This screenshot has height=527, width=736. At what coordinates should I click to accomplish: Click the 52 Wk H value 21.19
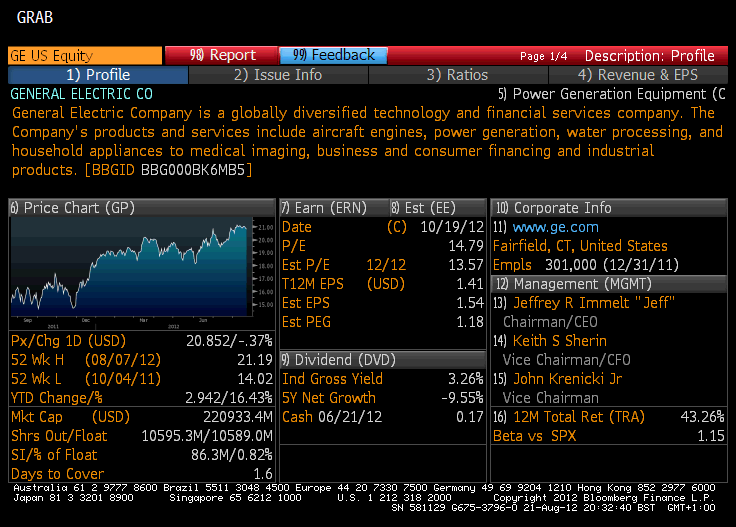255,360
